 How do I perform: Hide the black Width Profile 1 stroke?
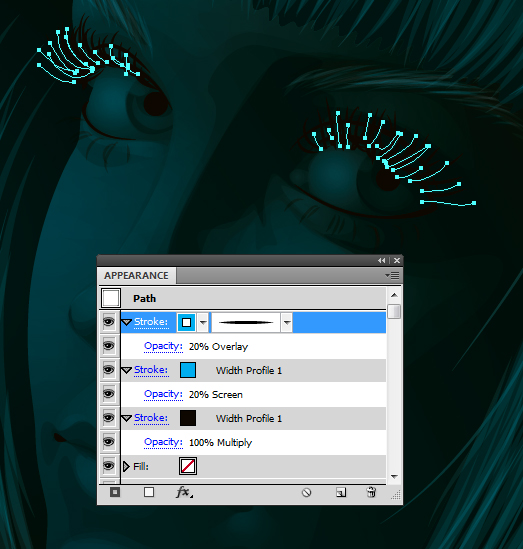point(109,418)
